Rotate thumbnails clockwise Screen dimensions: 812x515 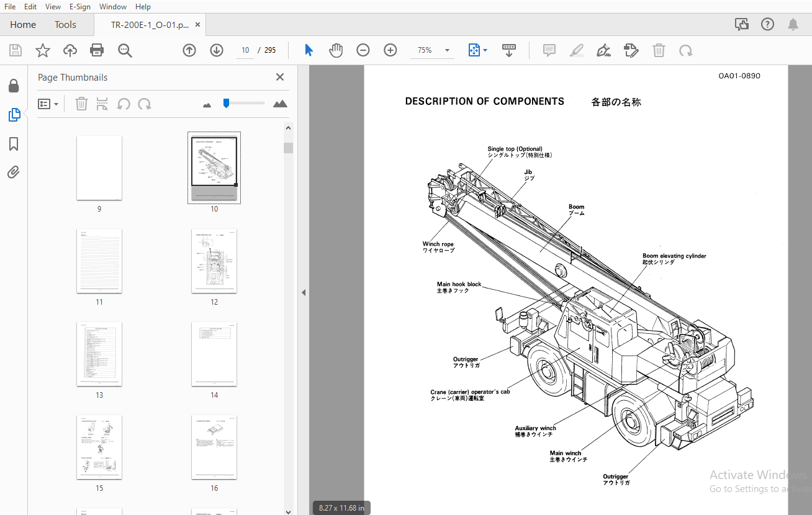(145, 104)
